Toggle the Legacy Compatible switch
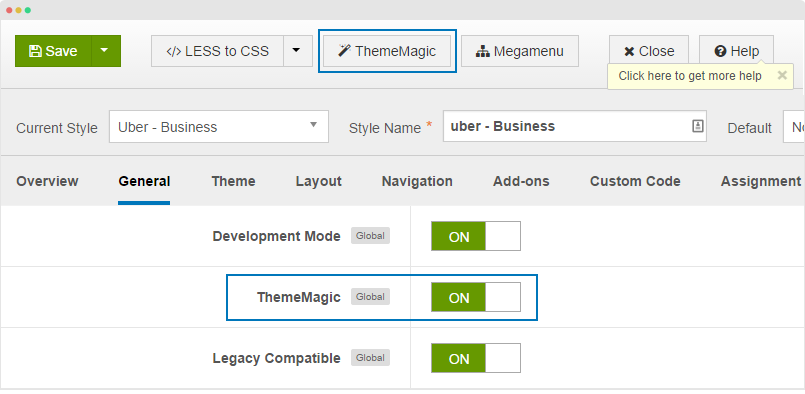Viewport: 805px width, 394px height. [476, 358]
